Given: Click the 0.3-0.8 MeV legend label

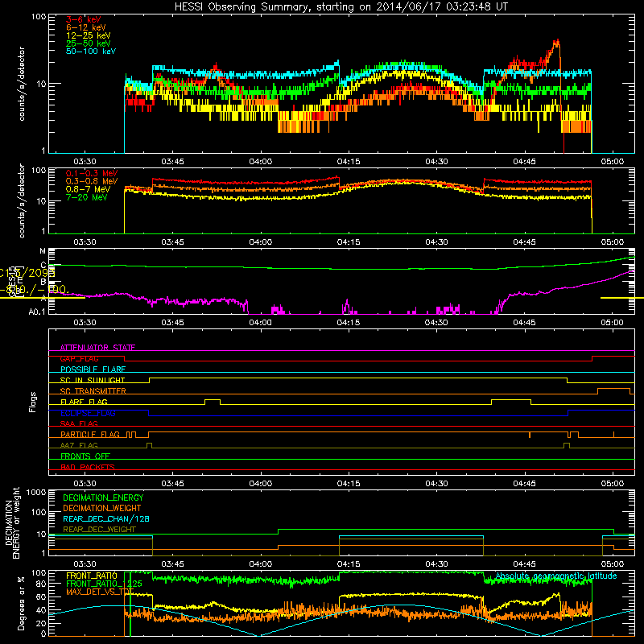Looking at the screenshot, I should (x=92, y=181).
